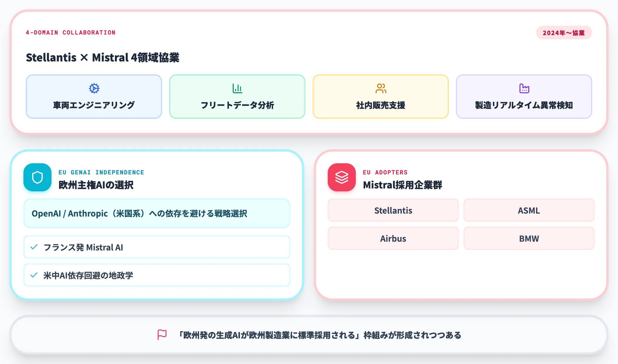This screenshot has width=618, height=364.
Task: Click the gear icon above 車両エンジニアリング
Action: point(94,88)
